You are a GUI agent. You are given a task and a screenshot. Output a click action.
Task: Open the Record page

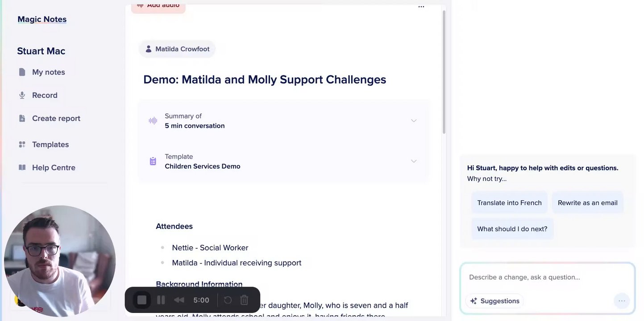point(45,95)
